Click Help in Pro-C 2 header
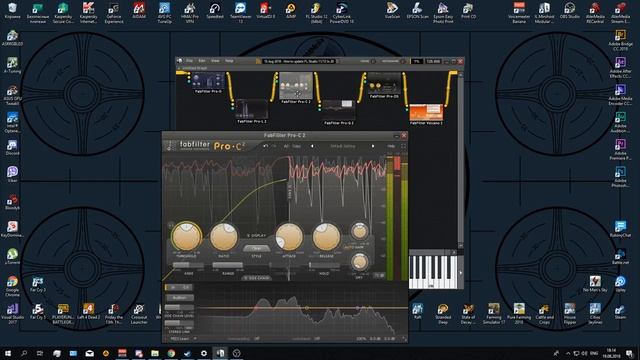640x360 pixels. 391,146
